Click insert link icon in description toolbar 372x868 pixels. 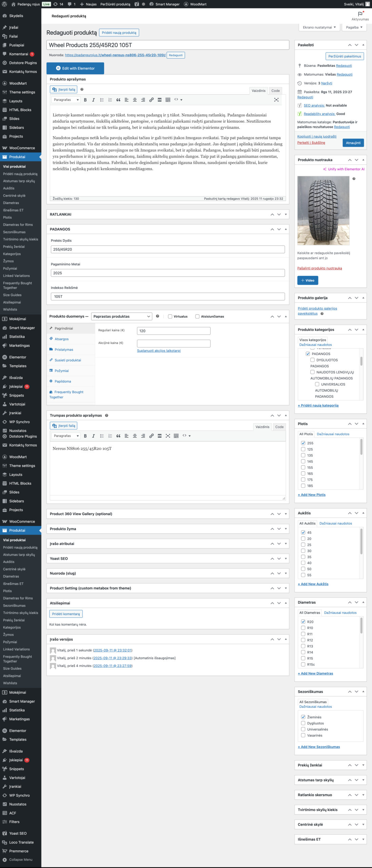point(151,100)
